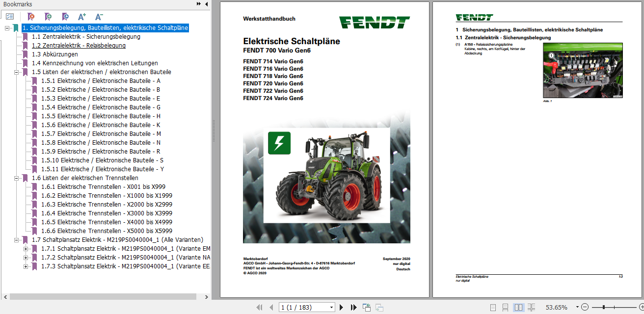Expand the 1.7.2 Variante NA node
Screen dimensions: 644x314
tap(26, 258)
